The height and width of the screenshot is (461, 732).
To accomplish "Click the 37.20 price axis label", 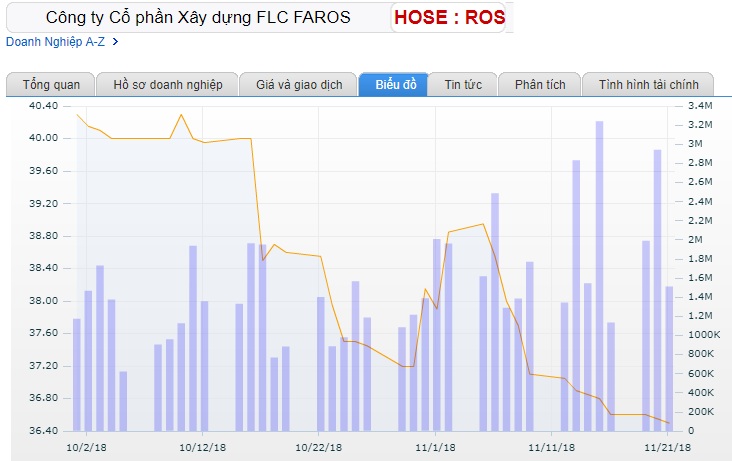I will [43, 365].
